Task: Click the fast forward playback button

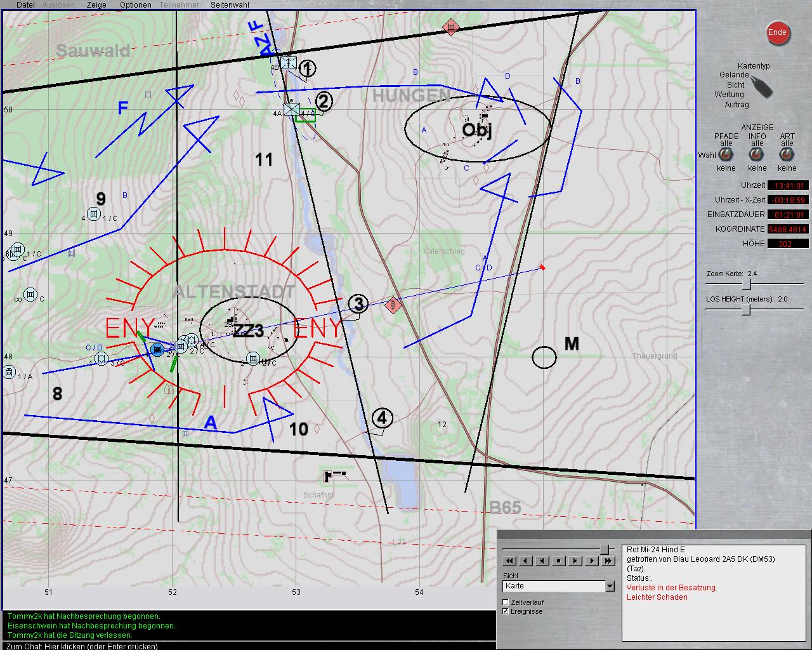Action: tap(608, 560)
